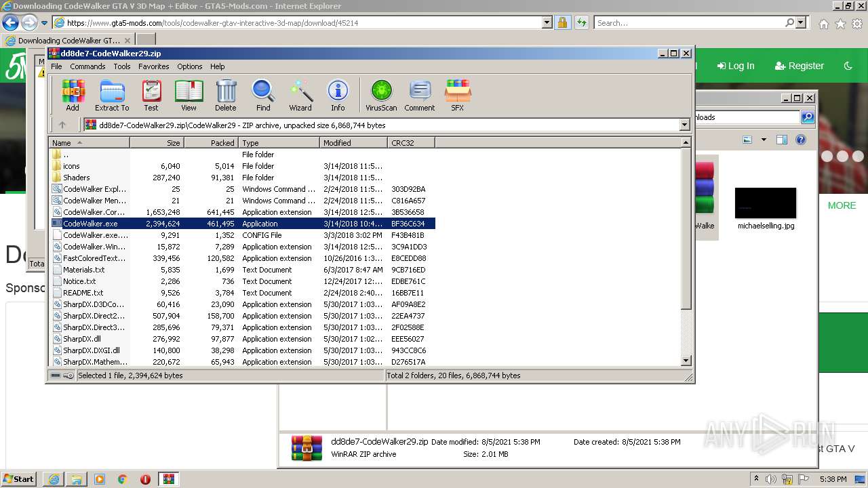Open the Find tool

263,96
